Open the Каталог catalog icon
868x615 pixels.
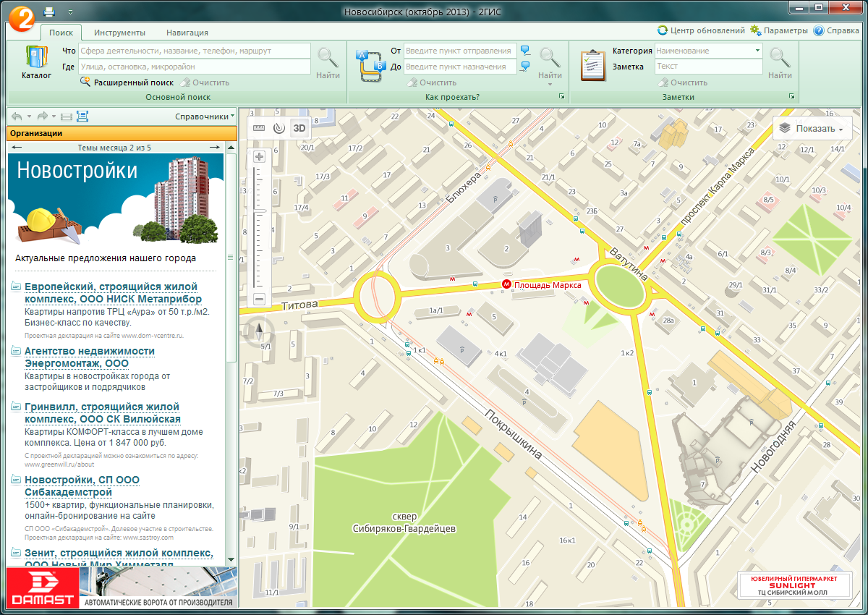[36, 61]
